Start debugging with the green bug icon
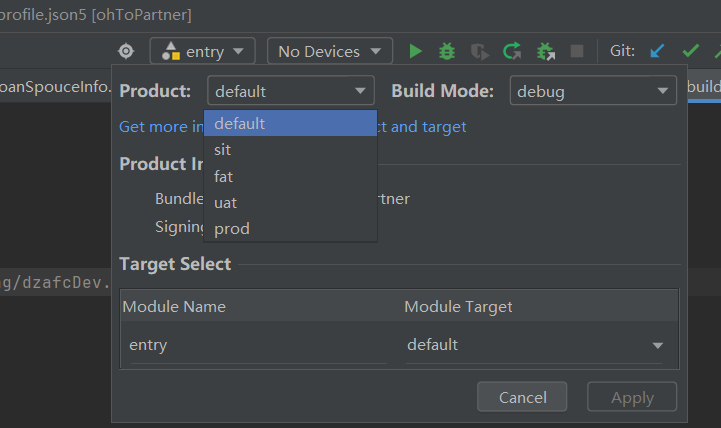This screenshot has width=721, height=428. point(447,51)
